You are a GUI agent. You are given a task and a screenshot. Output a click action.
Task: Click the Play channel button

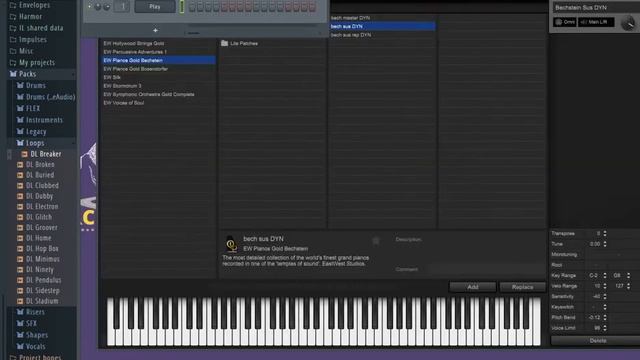[x=155, y=7]
